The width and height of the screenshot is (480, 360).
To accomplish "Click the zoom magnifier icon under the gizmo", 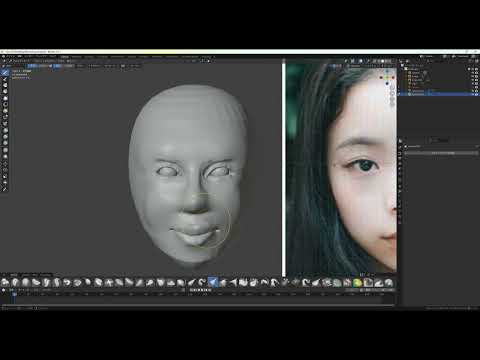I will [x=392, y=88].
